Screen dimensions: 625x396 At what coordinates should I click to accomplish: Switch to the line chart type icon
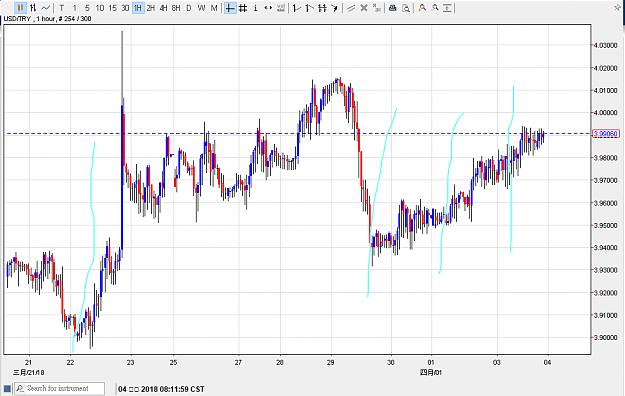(46, 8)
